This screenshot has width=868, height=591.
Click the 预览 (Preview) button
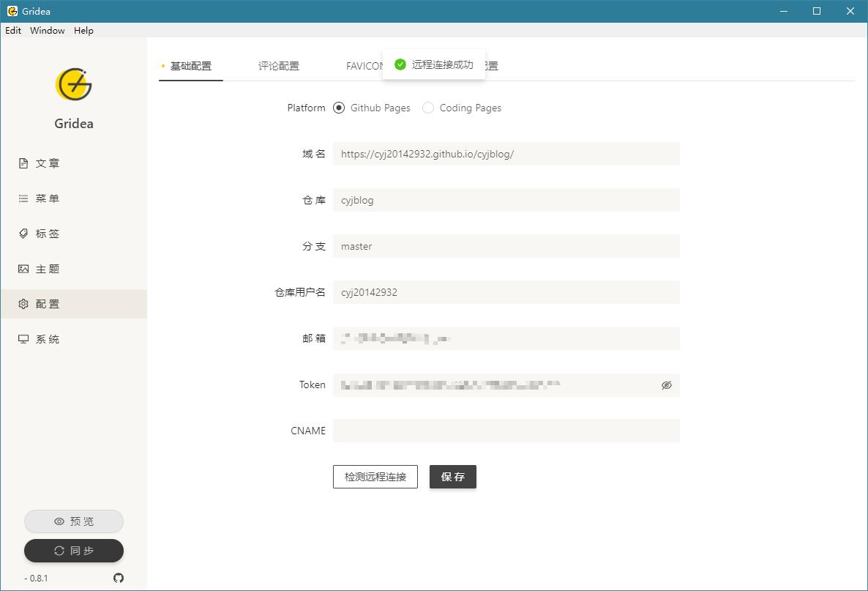[73, 521]
